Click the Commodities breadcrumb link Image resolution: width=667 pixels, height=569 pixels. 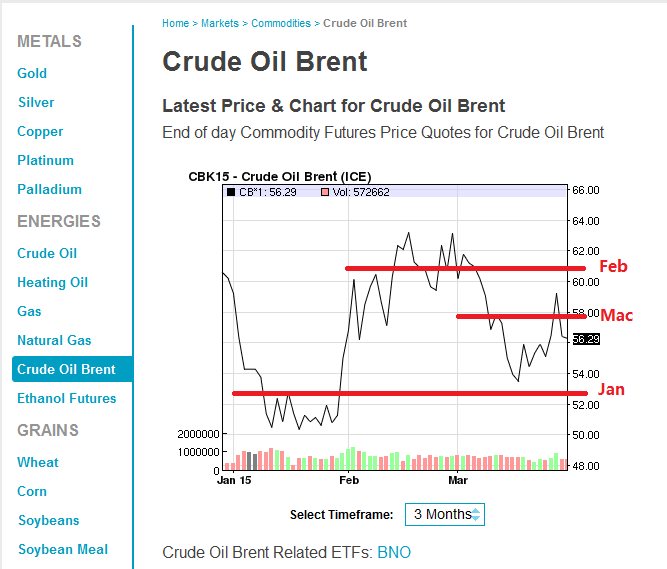click(x=280, y=23)
